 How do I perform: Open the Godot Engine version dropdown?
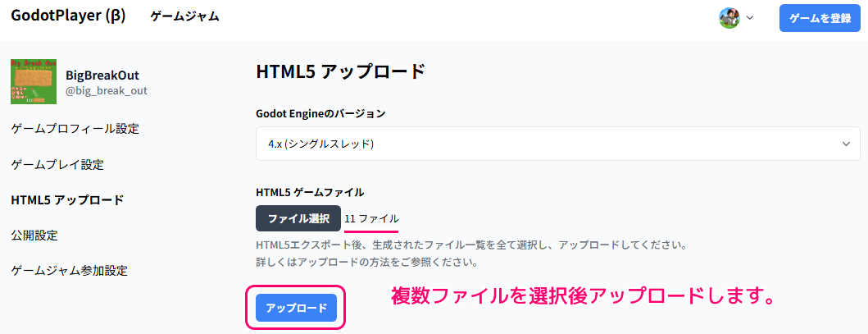(557, 144)
